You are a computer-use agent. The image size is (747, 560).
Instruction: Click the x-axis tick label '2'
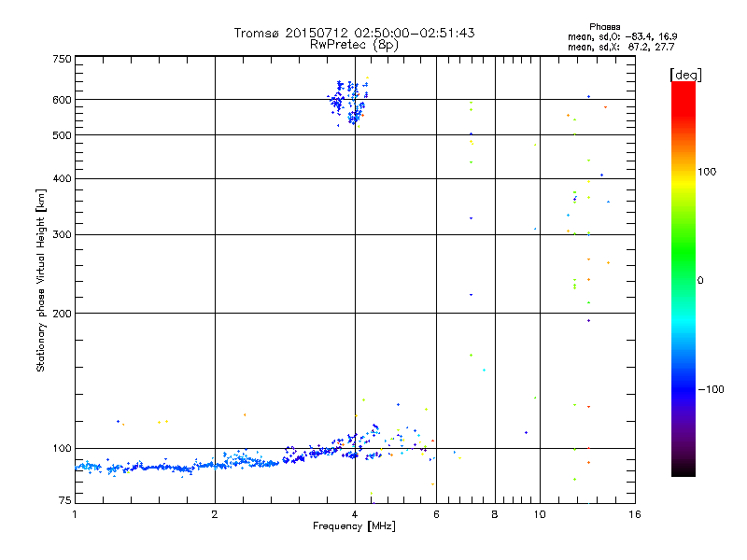pyautogui.click(x=215, y=514)
